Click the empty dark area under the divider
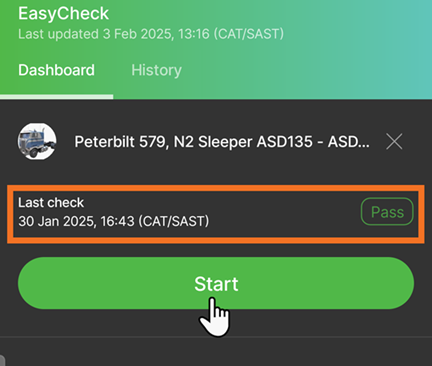Screen dimensions: 432x366 (216, 352)
